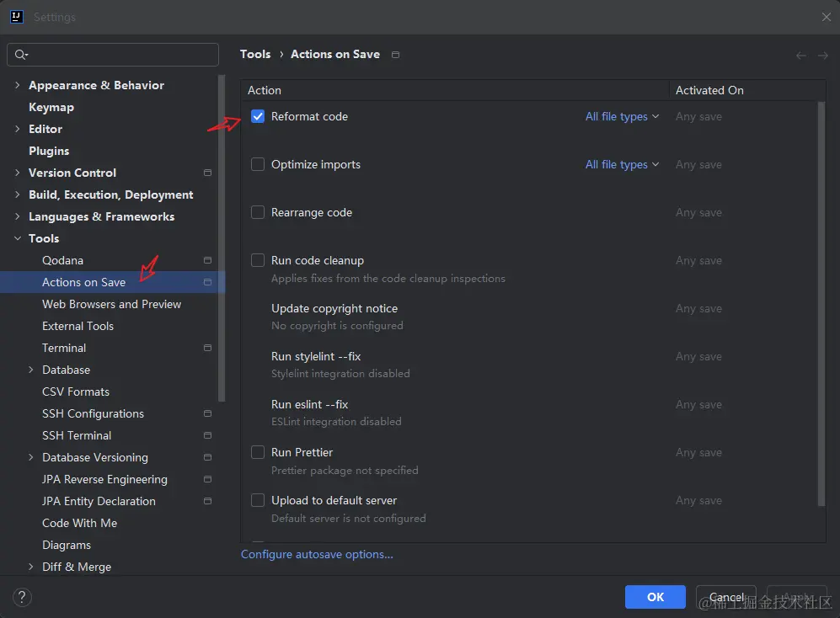The image size is (840, 618).
Task: Select Web Browsers and Preview settings page
Action: pyautogui.click(x=111, y=304)
